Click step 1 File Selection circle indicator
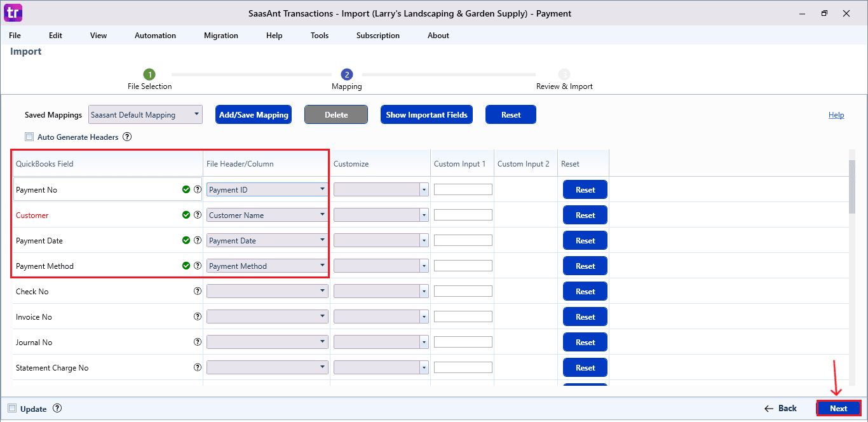The width and height of the screenshot is (868, 422). point(149,74)
